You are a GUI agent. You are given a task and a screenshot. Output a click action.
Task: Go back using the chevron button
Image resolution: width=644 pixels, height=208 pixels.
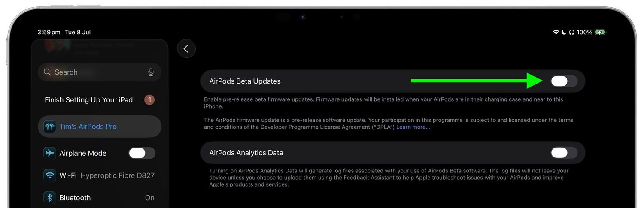(x=186, y=49)
